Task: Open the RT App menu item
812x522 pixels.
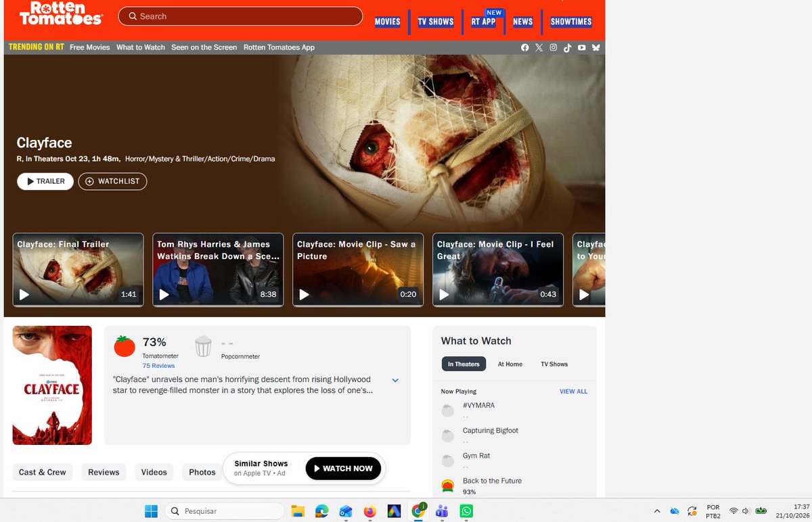Action: click(x=484, y=22)
